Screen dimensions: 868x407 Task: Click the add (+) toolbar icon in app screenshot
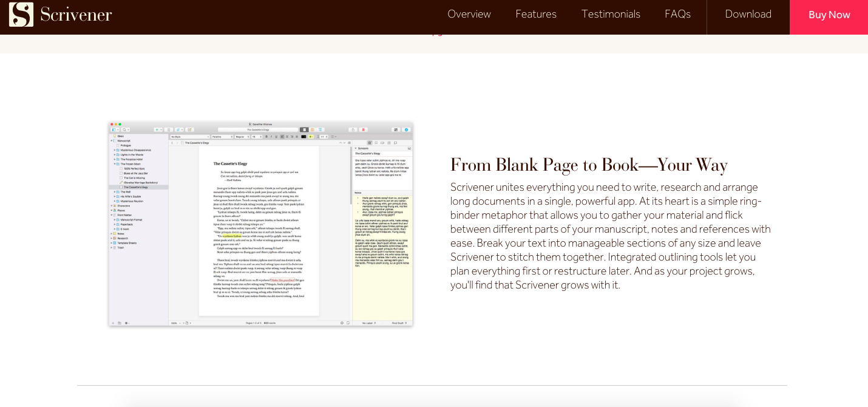157,129
